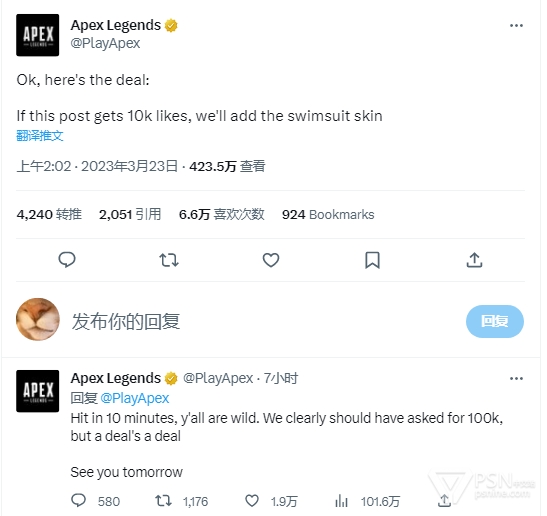Bookmark the main tweet
547x516 pixels.
pyautogui.click(x=372, y=260)
